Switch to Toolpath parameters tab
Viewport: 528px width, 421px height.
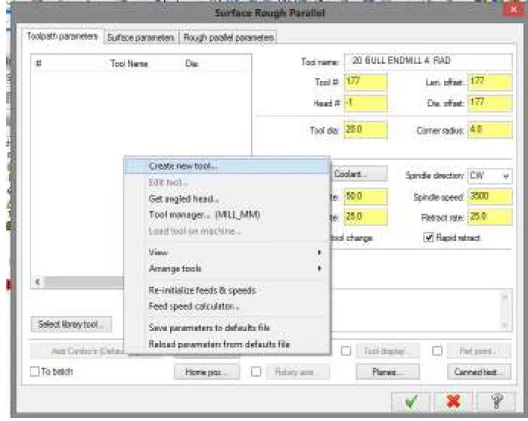(x=62, y=36)
